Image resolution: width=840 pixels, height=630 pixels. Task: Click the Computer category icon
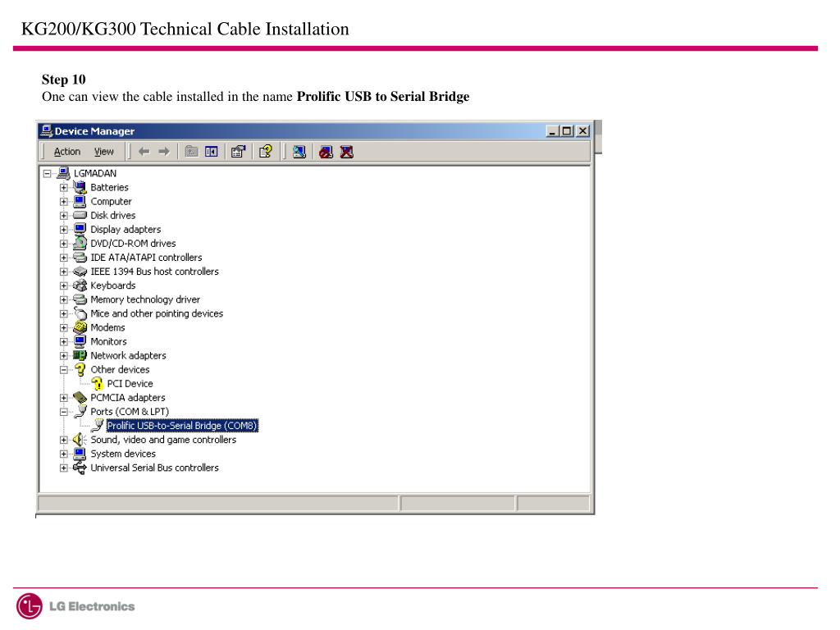tap(80, 202)
